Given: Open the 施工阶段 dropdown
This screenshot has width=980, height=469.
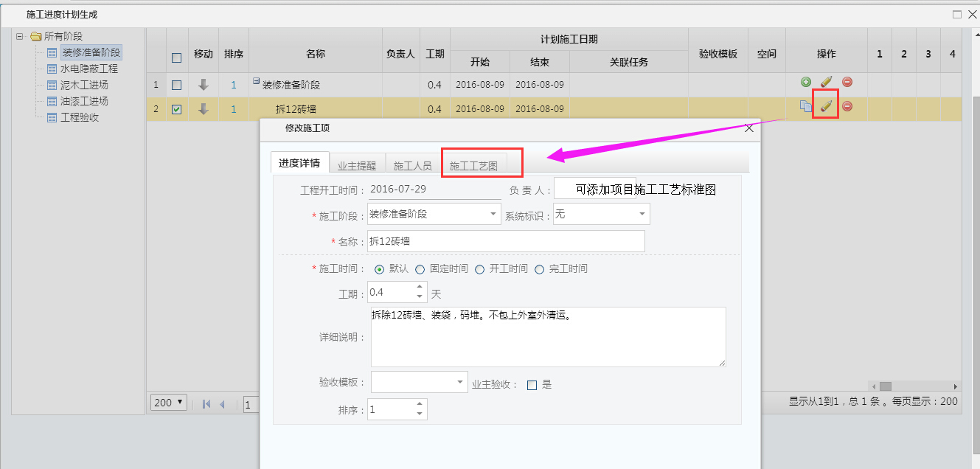Looking at the screenshot, I should click(491, 213).
